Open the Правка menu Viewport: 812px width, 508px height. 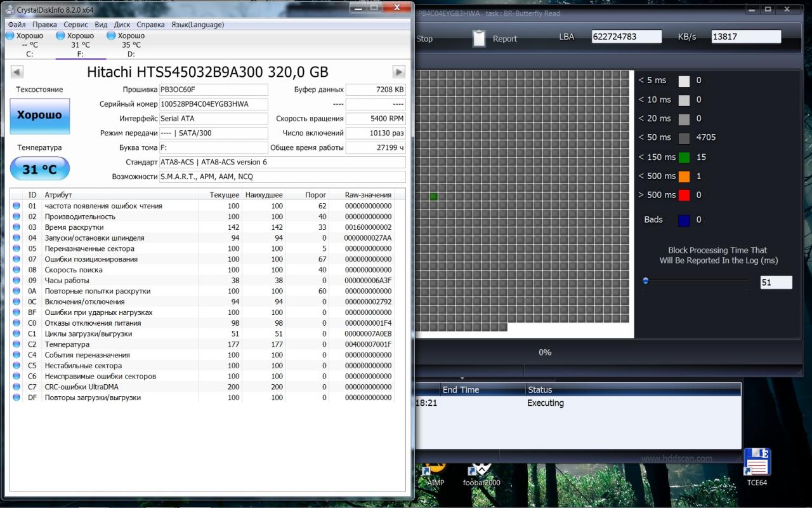coord(44,24)
